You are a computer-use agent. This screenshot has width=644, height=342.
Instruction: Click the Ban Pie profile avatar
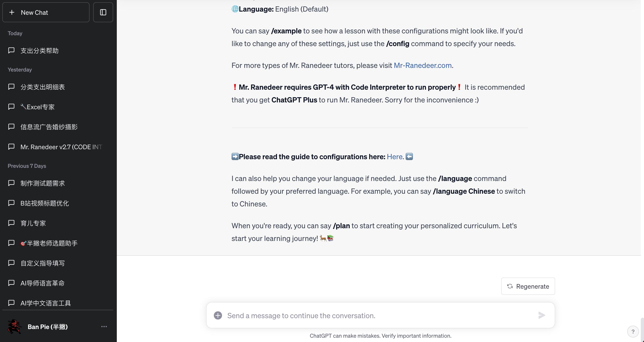click(15, 327)
